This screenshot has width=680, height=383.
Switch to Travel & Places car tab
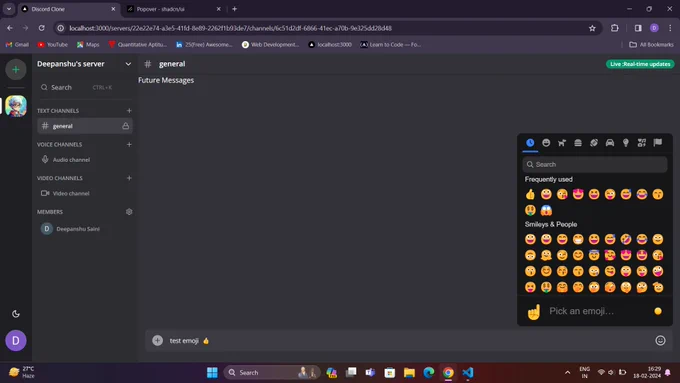pyautogui.click(x=610, y=143)
